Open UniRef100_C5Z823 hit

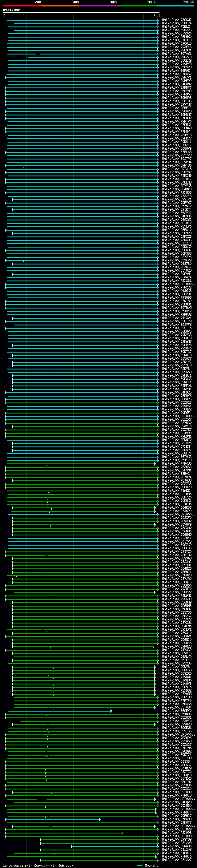(x=177, y=403)
